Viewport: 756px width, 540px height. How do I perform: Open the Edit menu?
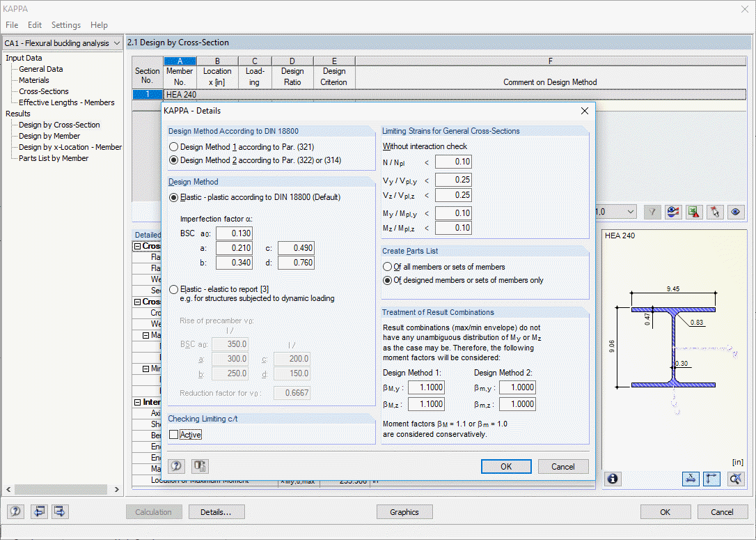pyautogui.click(x=34, y=24)
